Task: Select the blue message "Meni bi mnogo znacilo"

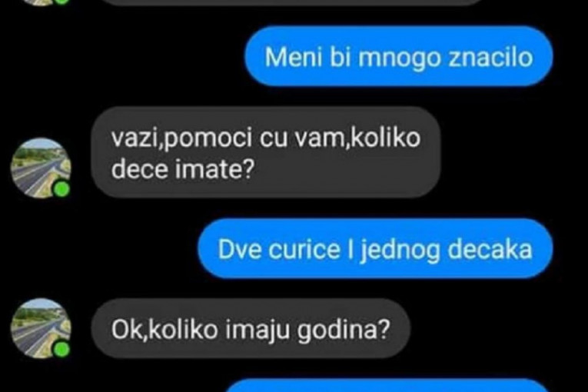Action: click(x=399, y=56)
